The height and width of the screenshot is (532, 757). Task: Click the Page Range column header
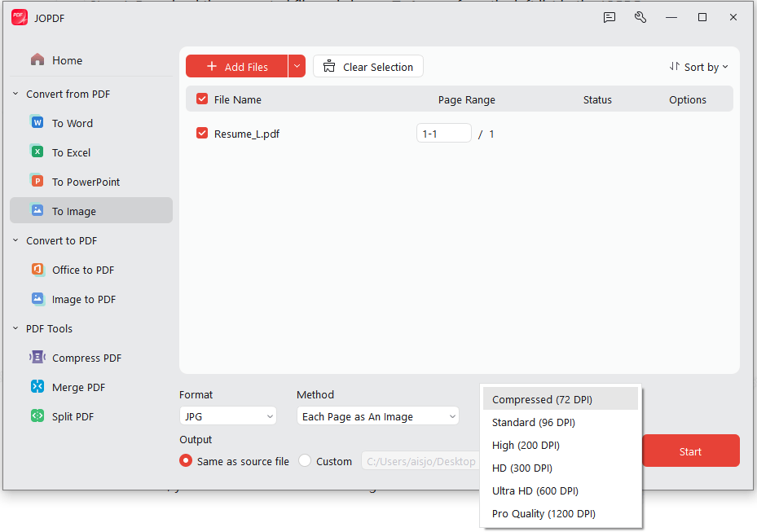point(466,99)
